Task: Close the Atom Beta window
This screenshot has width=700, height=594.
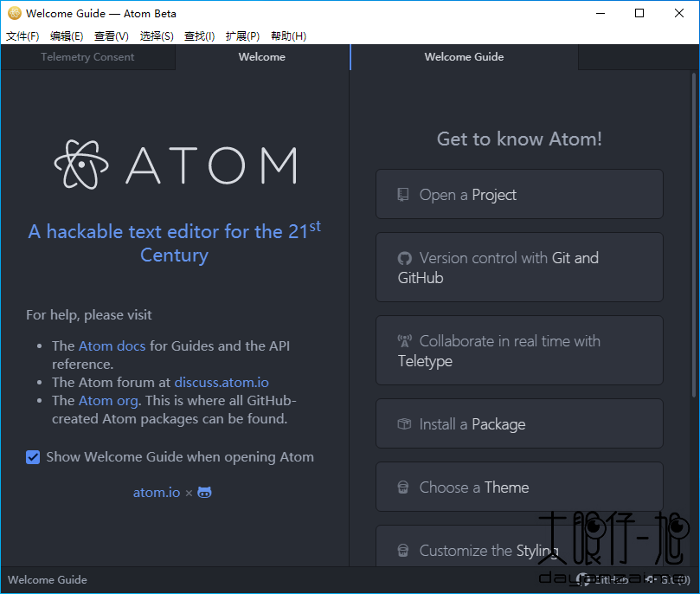Action: [x=679, y=13]
